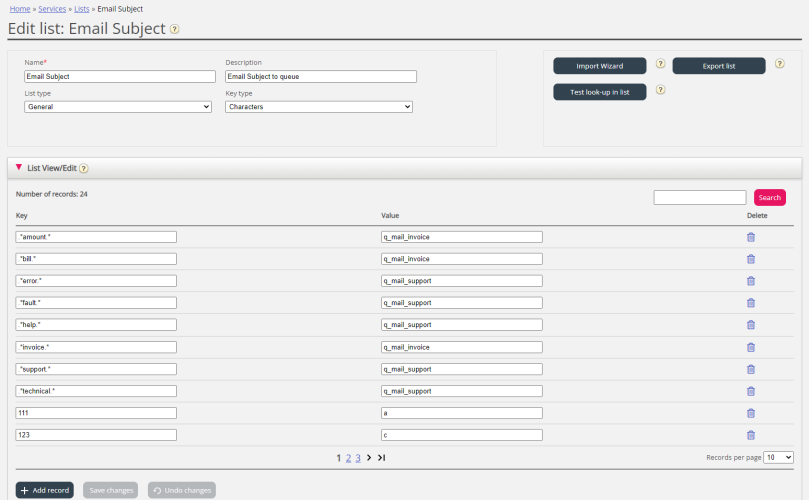Collapse the List View/Edit section
This screenshot has height=500, width=809.
tap(19, 168)
